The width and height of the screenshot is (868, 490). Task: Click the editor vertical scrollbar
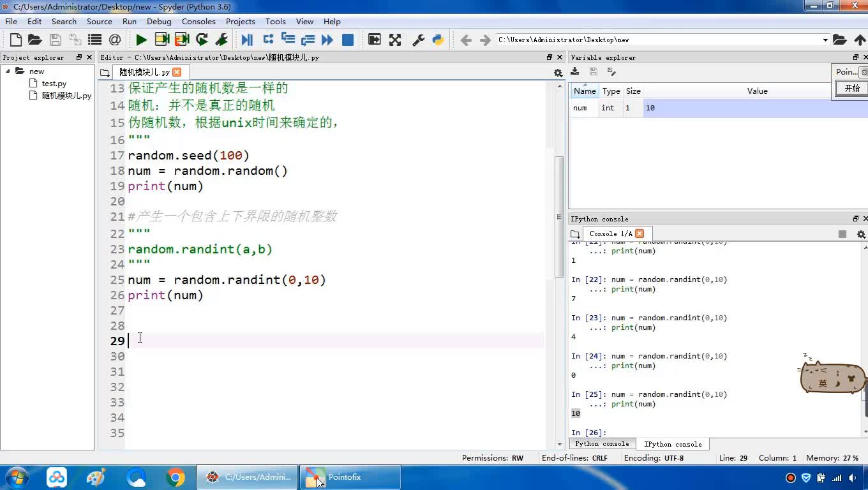[560, 217]
